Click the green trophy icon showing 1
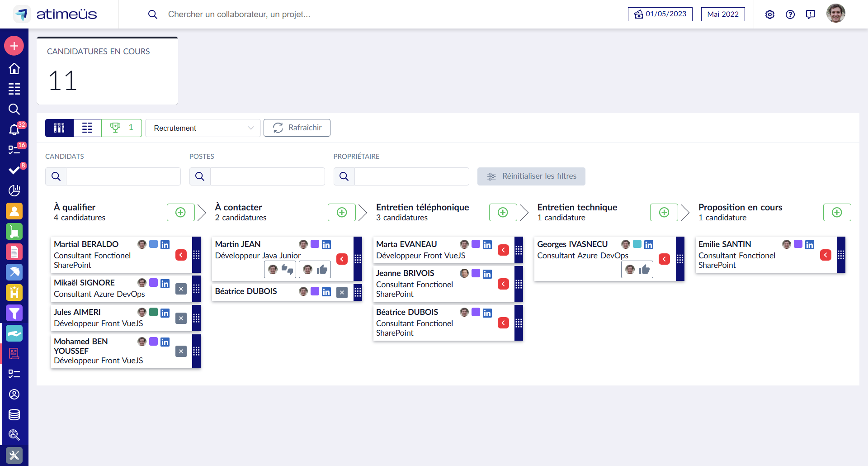868x466 pixels. click(x=121, y=128)
